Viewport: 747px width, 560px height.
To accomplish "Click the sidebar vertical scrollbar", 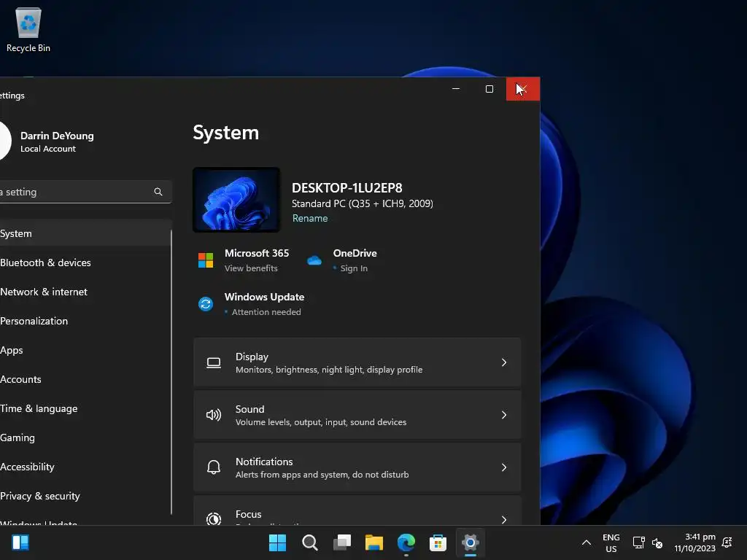I will point(171,371).
